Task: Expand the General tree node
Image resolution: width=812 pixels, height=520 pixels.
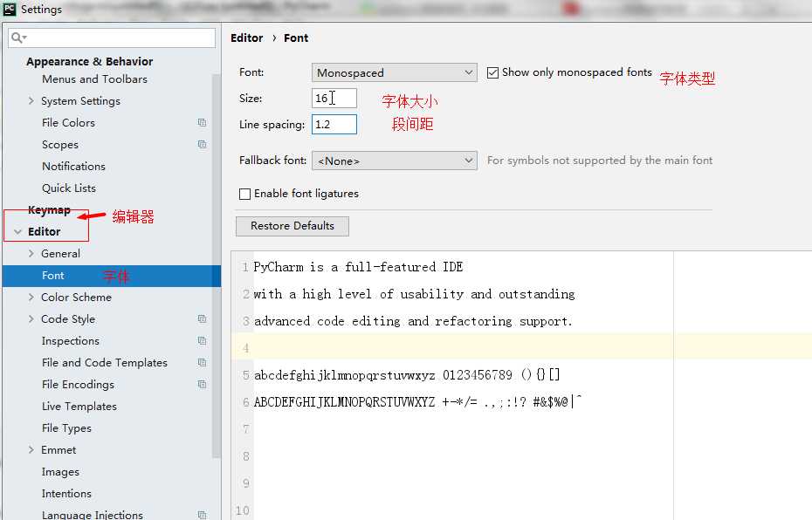Action: pos(31,254)
